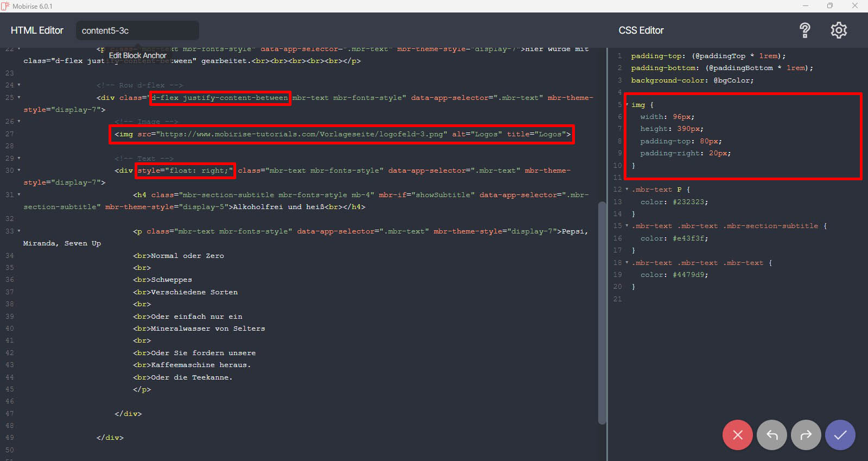This screenshot has height=461, width=868.
Task: Click the HTML editor vertical scrollbar
Action: point(601,312)
